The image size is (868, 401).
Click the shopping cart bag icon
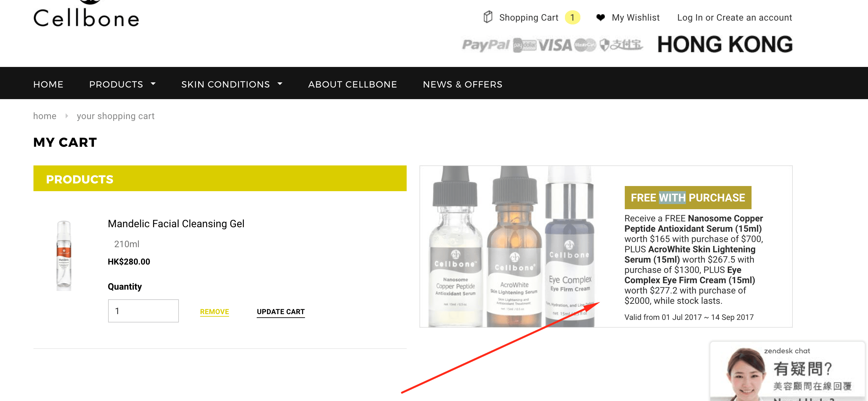488,17
